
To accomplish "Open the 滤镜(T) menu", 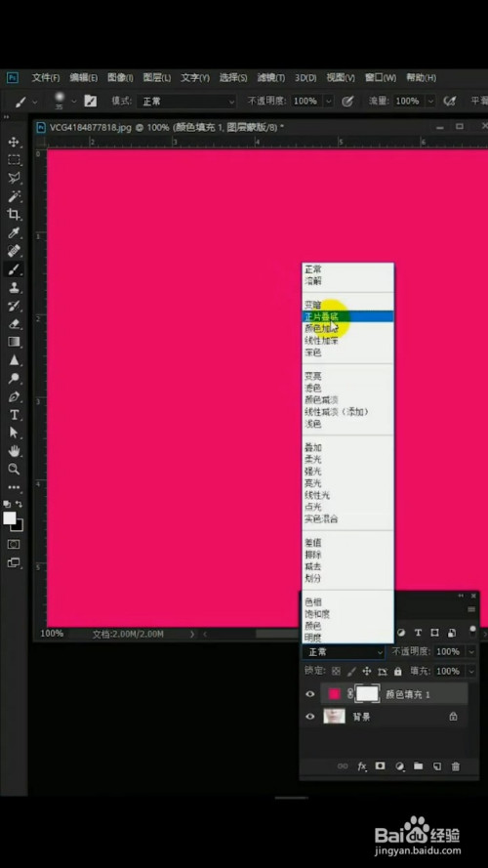I will (271, 78).
